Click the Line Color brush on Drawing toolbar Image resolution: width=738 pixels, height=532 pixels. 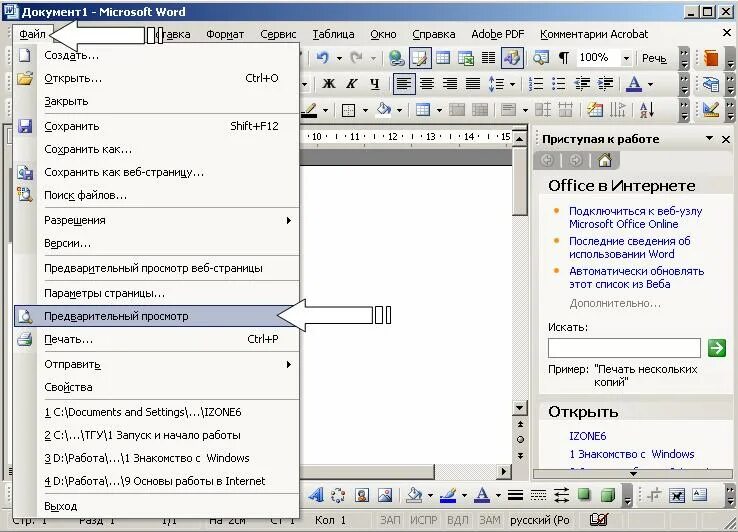448,495
